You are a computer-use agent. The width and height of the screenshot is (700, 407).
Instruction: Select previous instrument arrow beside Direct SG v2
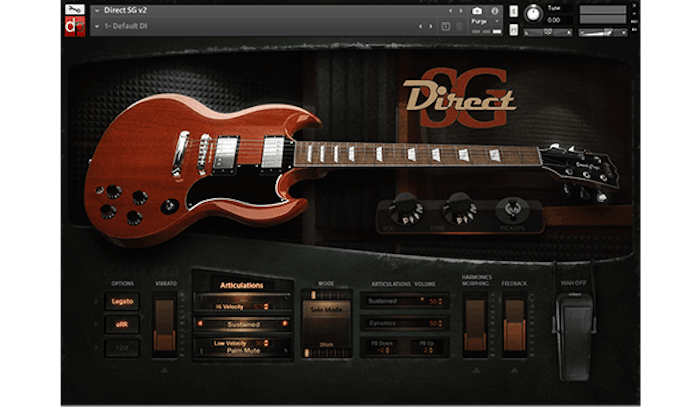[x=450, y=10]
